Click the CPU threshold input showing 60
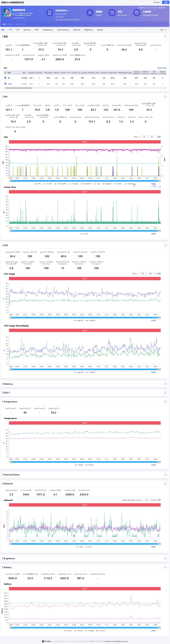 click(143, 274)
